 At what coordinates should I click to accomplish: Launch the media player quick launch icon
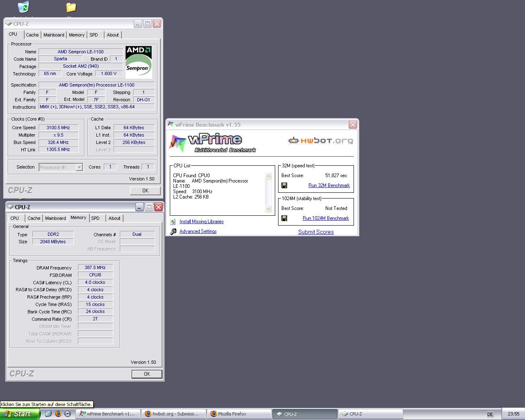click(68, 414)
